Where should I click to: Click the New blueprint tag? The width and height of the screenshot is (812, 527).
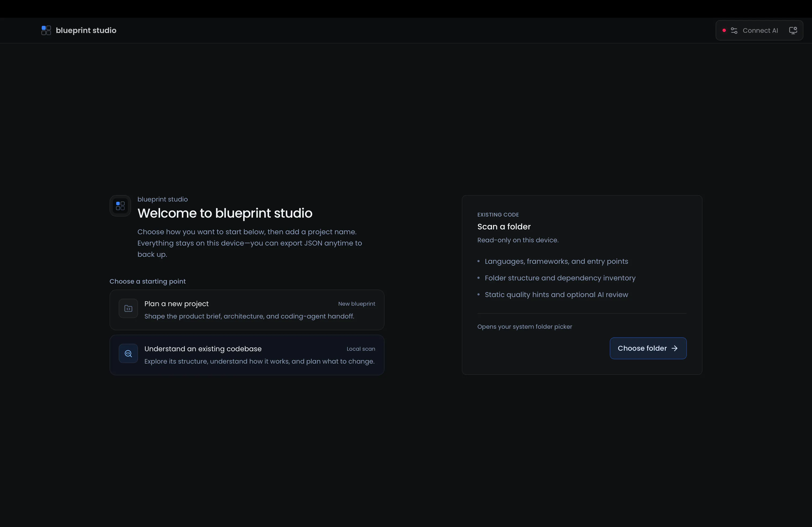(x=357, y=304)
